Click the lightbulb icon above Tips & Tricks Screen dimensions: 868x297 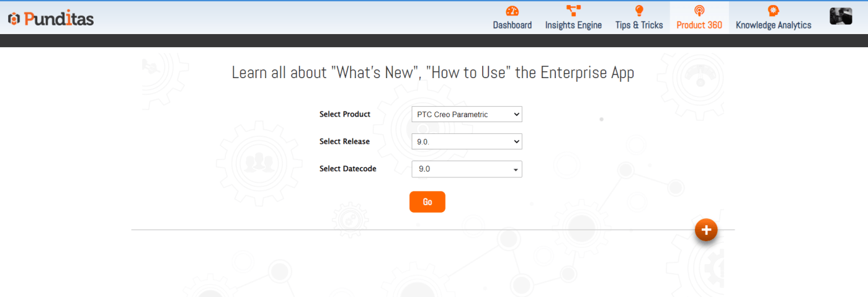639,11
